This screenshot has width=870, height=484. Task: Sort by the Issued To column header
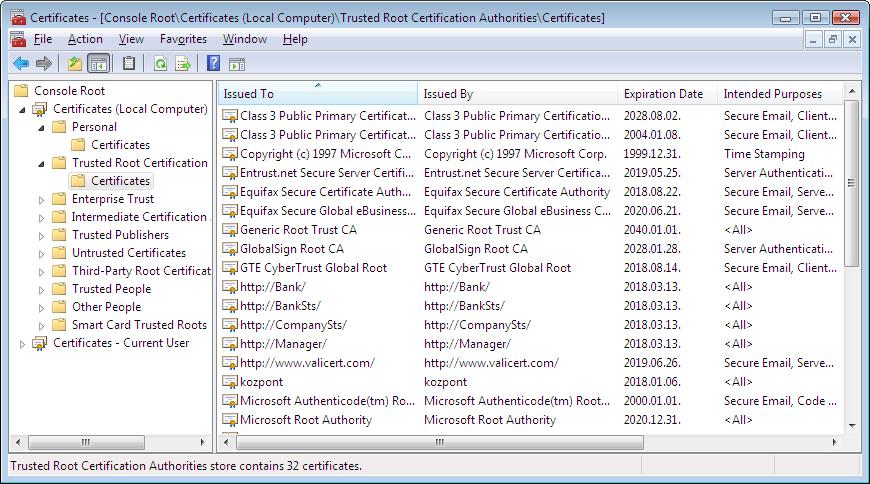(x=317, y=93)
